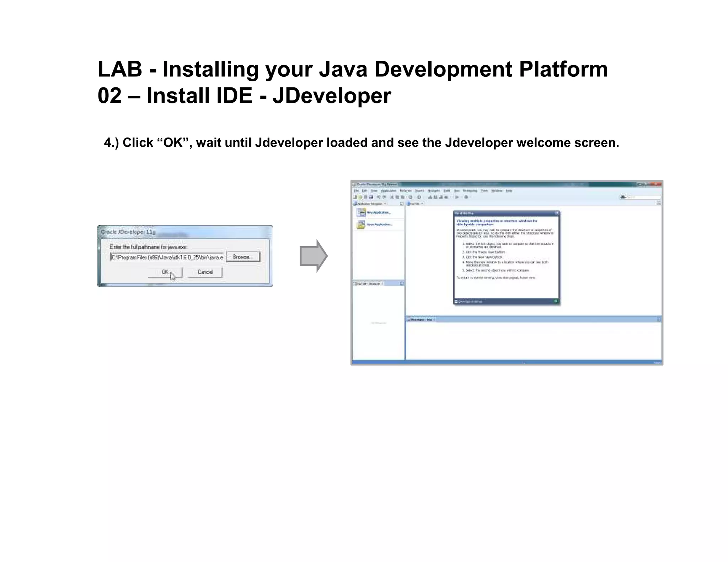This screenshot has width=728, height=562.
Task: Click the tip heading about side-by-side comparison
Action: [x=497, y=222]
